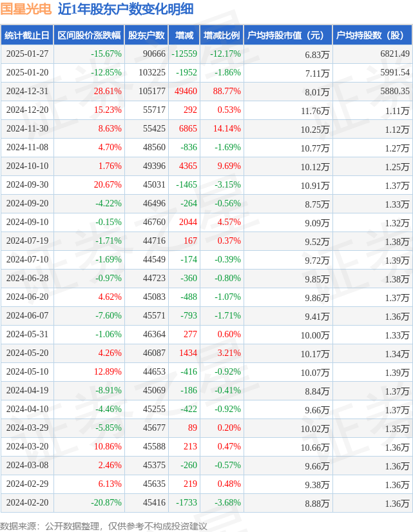This screenshot has width=413, height=532.
Task: Click the 49460 increase value cell
Action: point(186,92)
